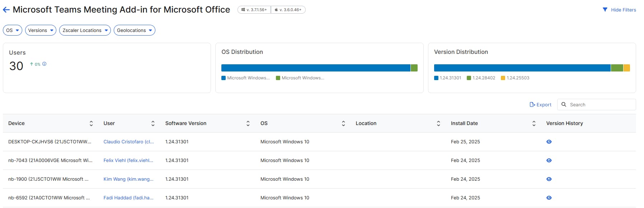This screenshot has height=208, width=644.
Task: Click green segment of OS Distribution bar
Action: click(414, 68)
